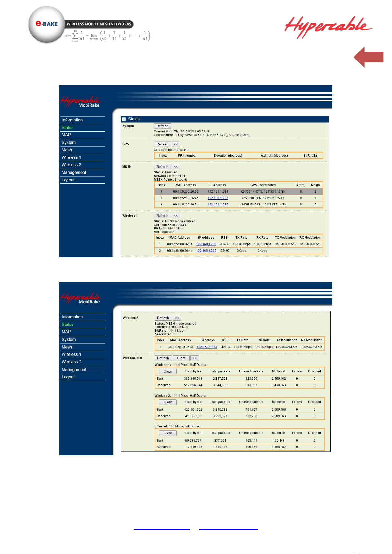Open Mesh in the lower screenshot's sidebar
The height and width of the screenshot is (554, 392).
tap(67, 347)
